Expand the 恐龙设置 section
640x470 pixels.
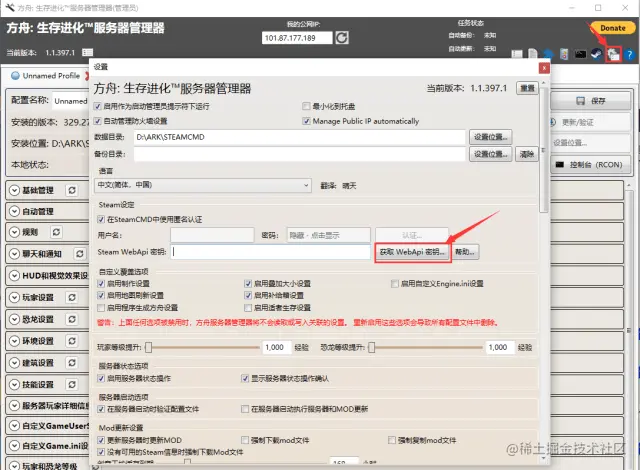(15, 319)
